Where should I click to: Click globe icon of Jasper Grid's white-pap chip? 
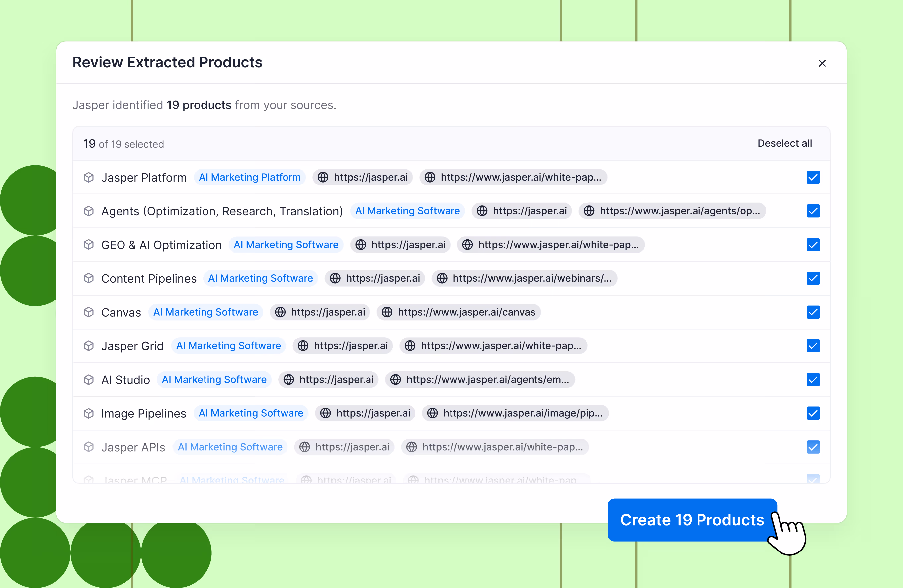pos(410,346)
